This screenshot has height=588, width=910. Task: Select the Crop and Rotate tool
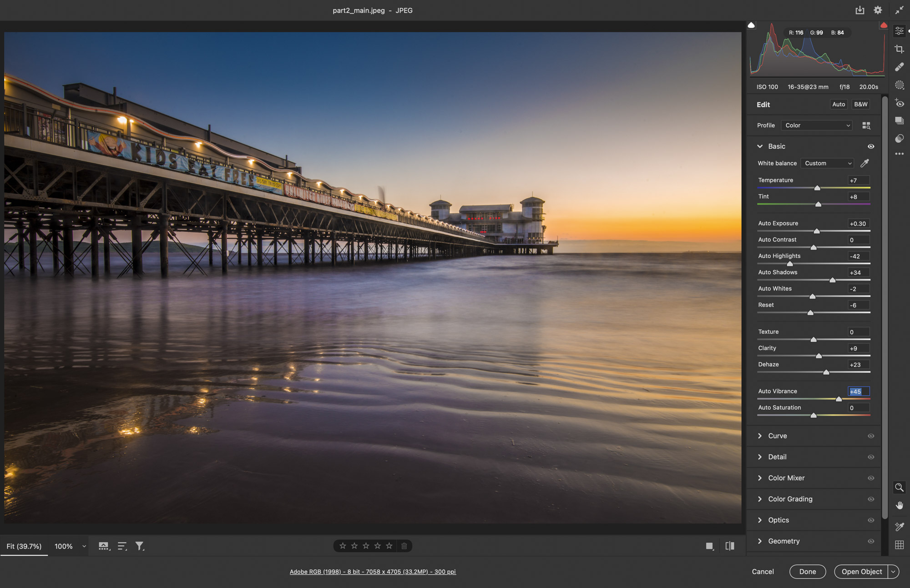(x=900, y=49)
